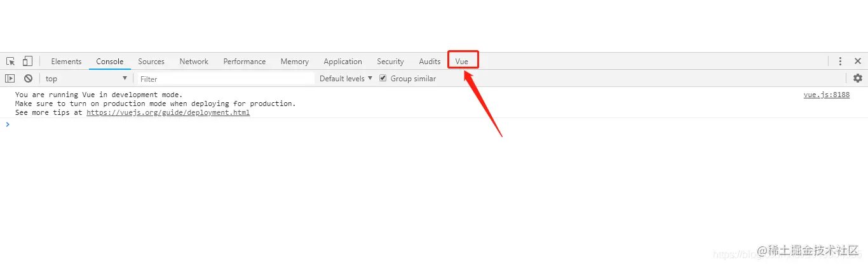This screenshot has height=266, width=868.
Task: Close DevTools with the X icon
Action: (x=857, y=62)
